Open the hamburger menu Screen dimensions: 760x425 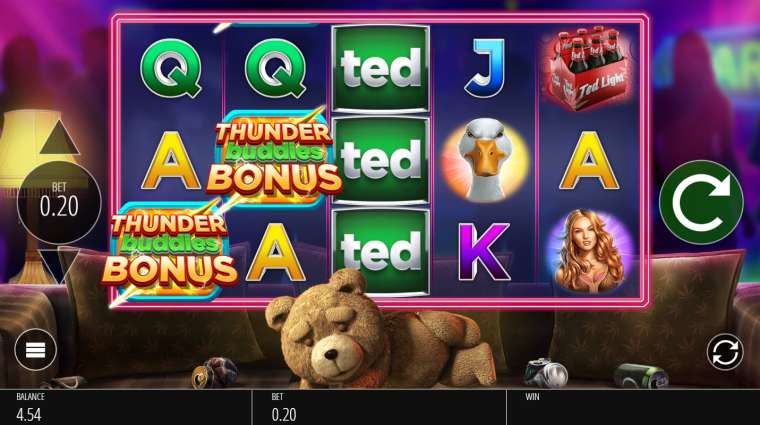coord(35,349)
